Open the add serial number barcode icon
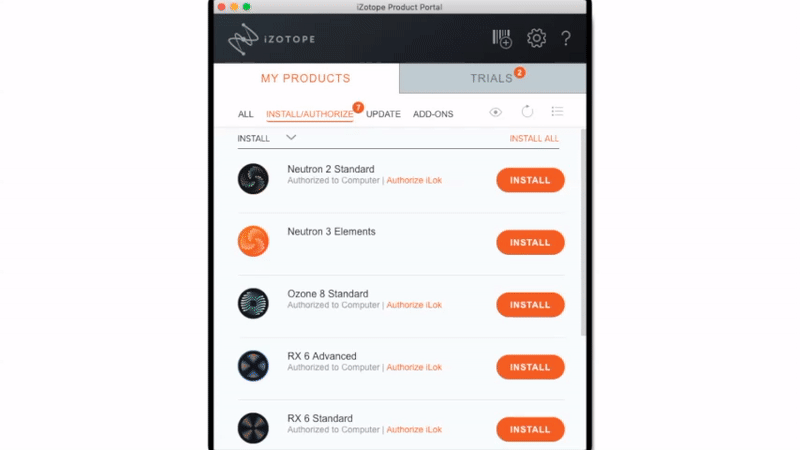The height and width of the screenshot is (450, 800). click(x=502, y=39)
